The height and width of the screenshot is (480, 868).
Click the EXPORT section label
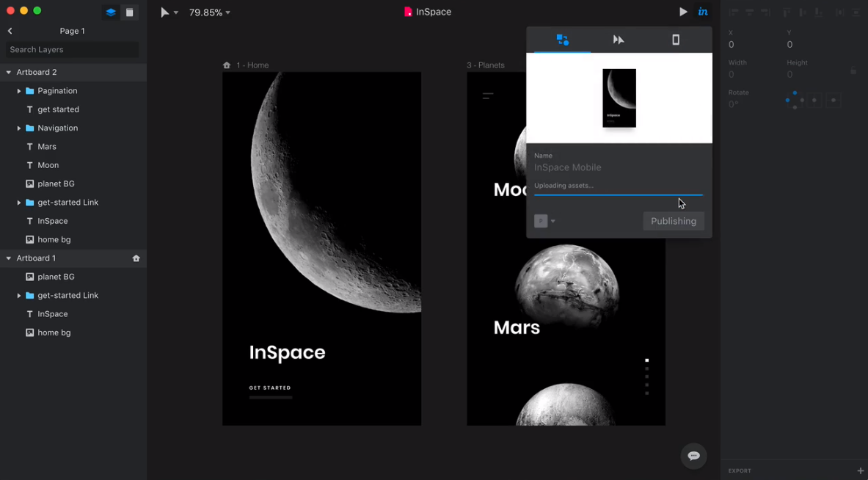[x=740, y=470]
